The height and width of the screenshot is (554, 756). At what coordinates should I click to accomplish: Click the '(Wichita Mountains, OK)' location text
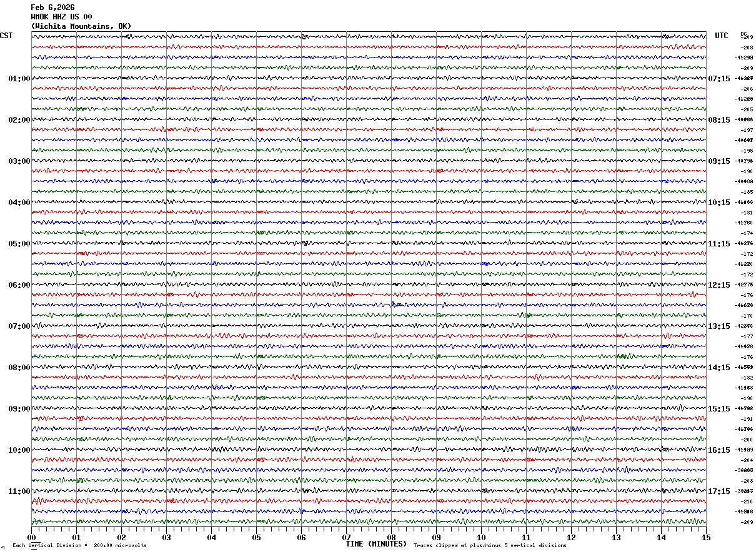tap(81, 26)
